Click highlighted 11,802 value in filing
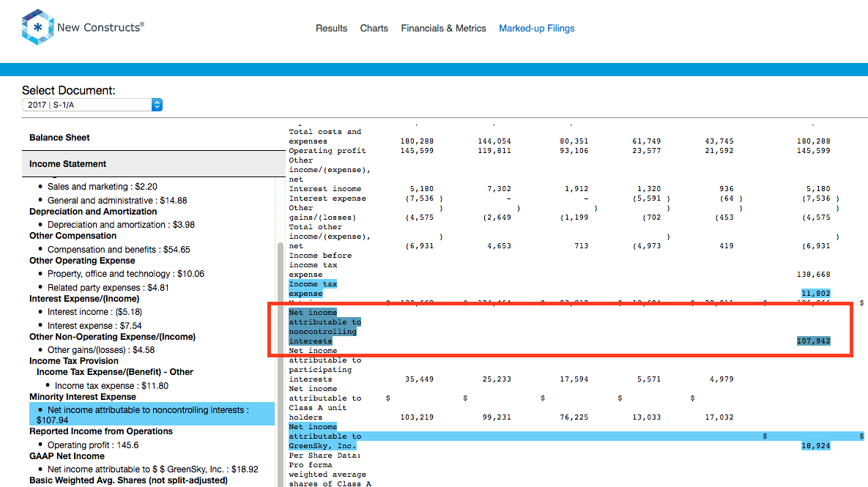Viewport: 868px width, 487px height. [x=816, y=294]
